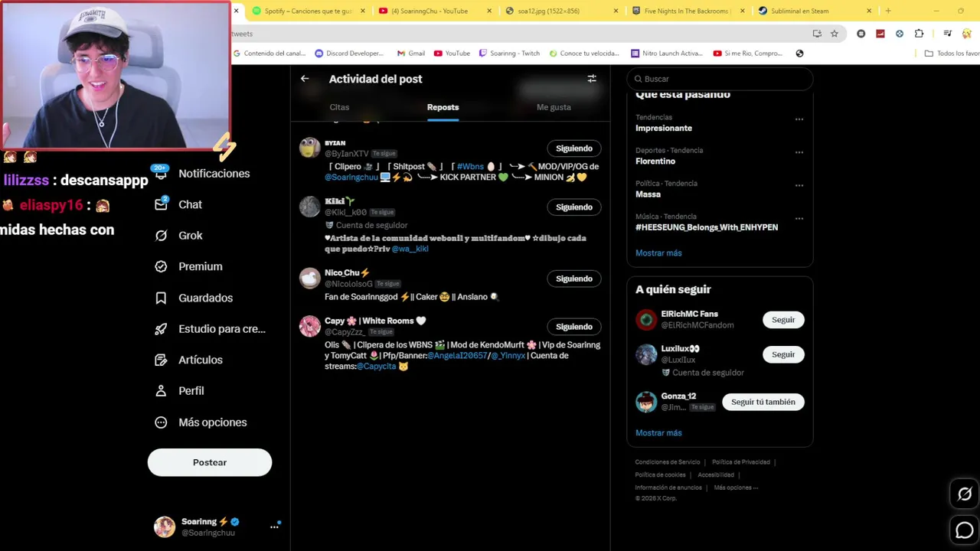Open the red extension icon in browser toolbar
This screenshot has width=980, height=551.
coord(880,34)
